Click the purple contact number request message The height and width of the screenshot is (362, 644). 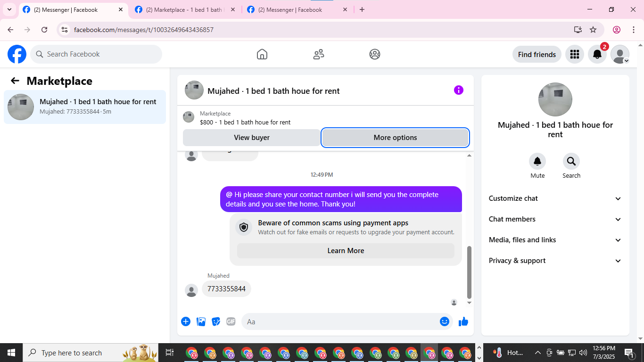tap(341, 199)
